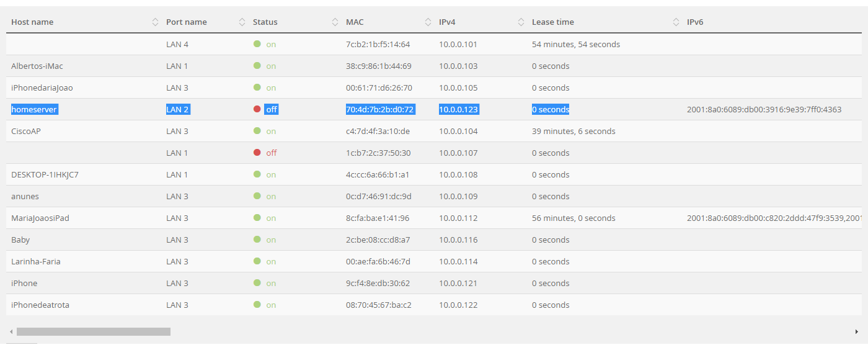Click IPv4 address 10.0.0.107
868x350 pixels.
click(x=458, y=153)
